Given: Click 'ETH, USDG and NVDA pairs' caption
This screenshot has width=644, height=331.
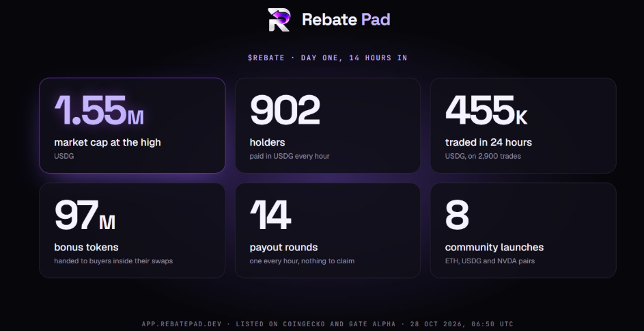Looking at the screenshot, I should click(490, 261).
